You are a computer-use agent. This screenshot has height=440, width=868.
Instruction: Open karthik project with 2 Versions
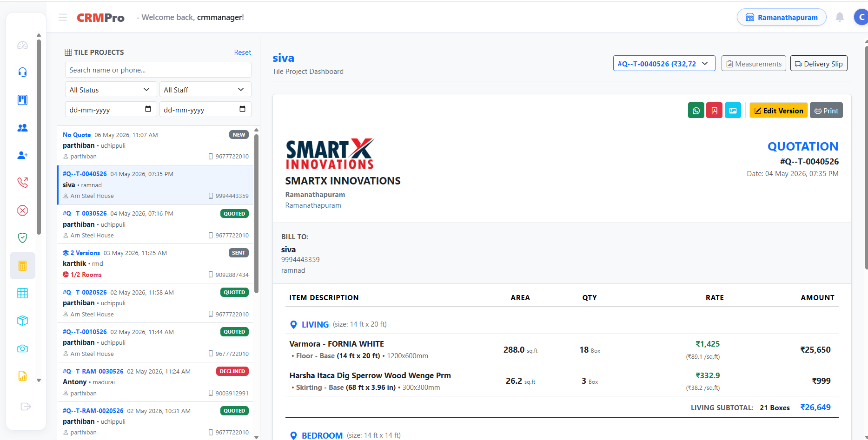coord(155,263)
